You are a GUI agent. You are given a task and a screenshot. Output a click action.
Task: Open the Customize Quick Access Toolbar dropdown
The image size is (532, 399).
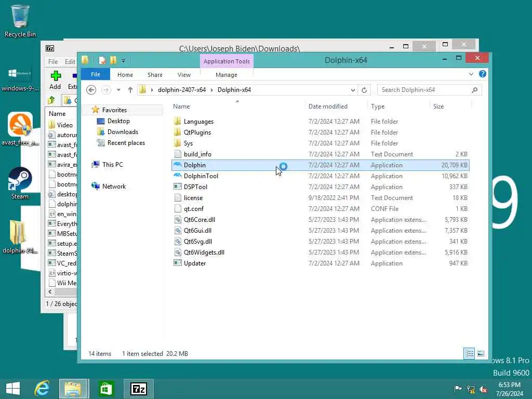point(123,61)
